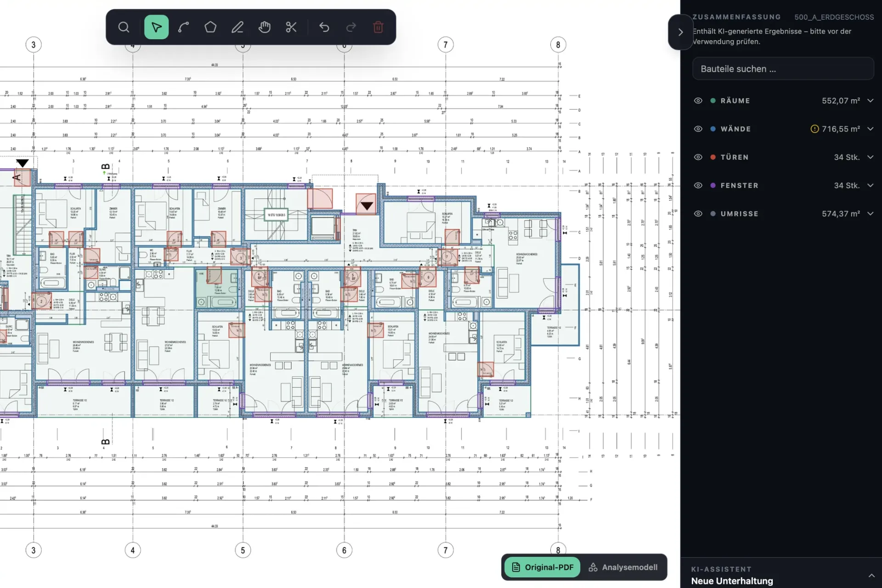882x588 pixels.
Task: Expand the KI-Assistent panel
Action: (x=871, y=576)
